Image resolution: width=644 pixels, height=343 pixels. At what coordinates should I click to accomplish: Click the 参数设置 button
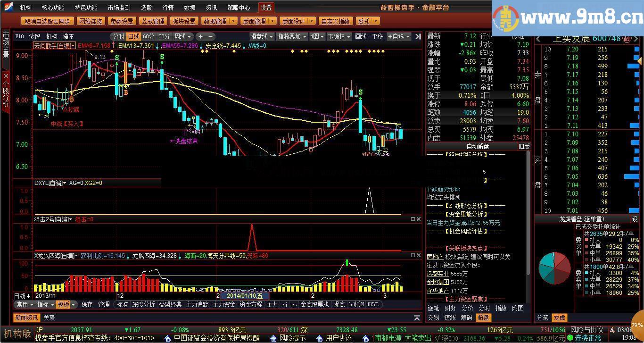point(122,21)
